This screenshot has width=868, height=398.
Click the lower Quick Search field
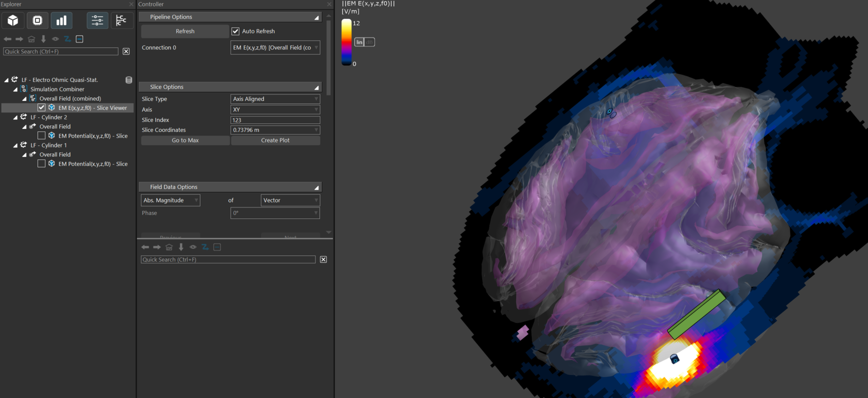(x=228, y=259)
